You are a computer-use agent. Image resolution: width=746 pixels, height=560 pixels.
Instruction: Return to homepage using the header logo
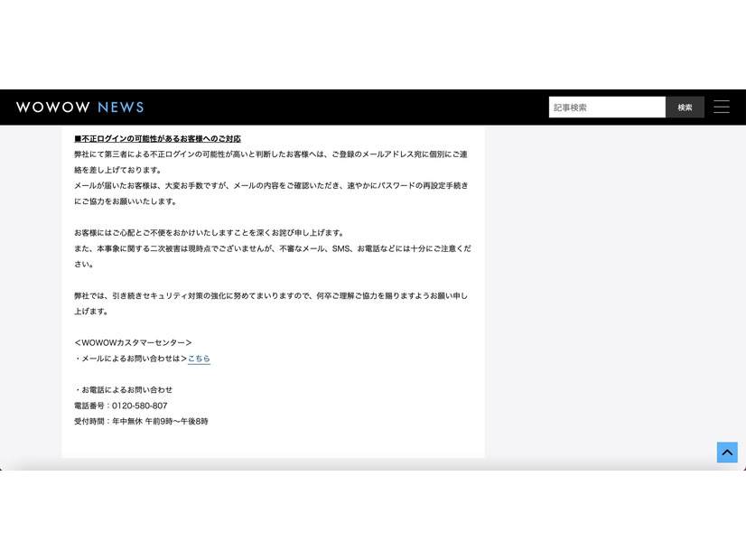(79, 107)
